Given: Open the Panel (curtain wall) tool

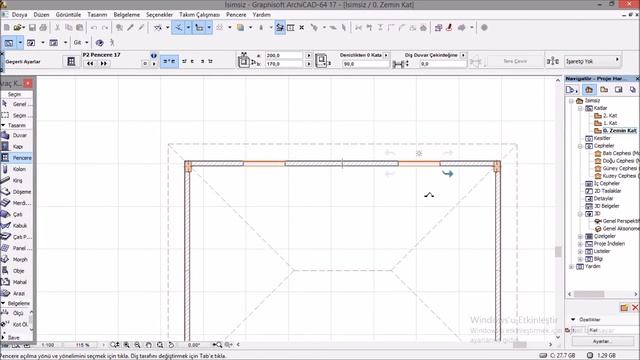Looking at the screenshot, I should 16,248.
